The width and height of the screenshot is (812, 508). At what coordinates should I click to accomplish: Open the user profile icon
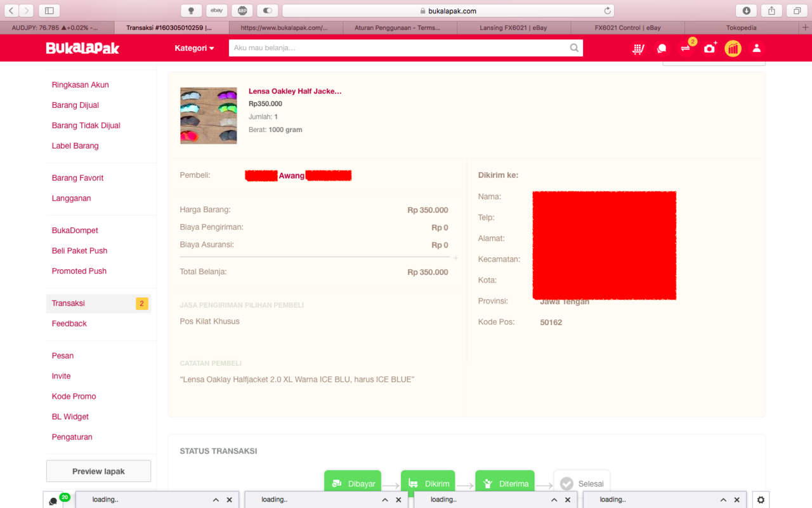click(x=757, y=48)
